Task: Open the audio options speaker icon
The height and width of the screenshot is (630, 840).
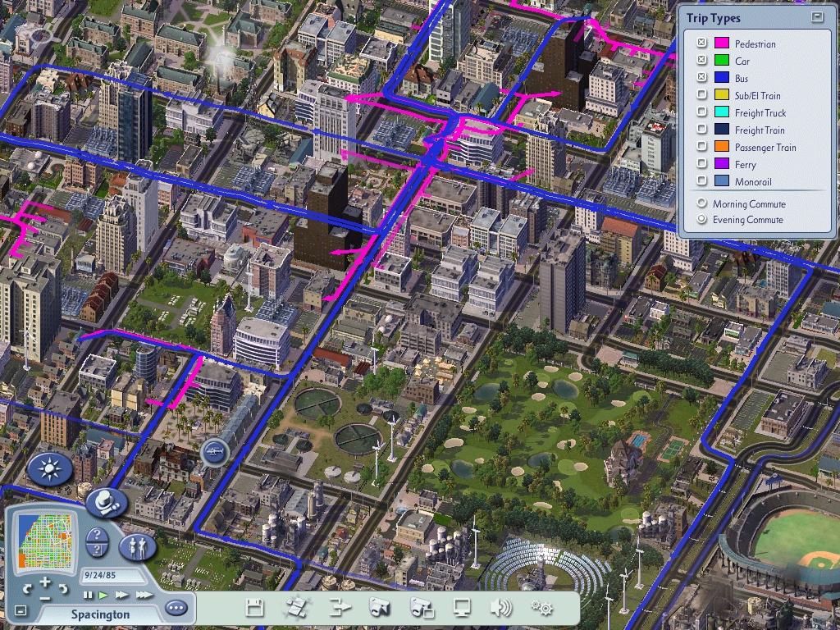Action: [500, 608]
